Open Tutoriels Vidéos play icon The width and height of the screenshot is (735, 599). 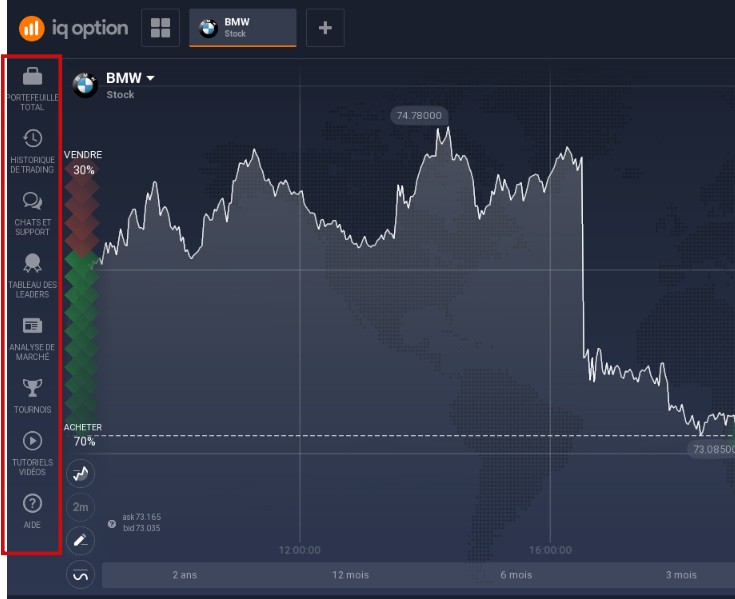tap(32, 441)
